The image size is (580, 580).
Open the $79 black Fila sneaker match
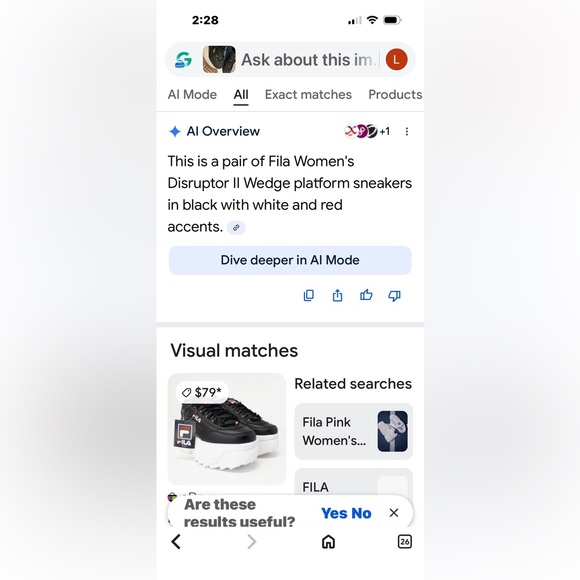click(x=227, y=429)
